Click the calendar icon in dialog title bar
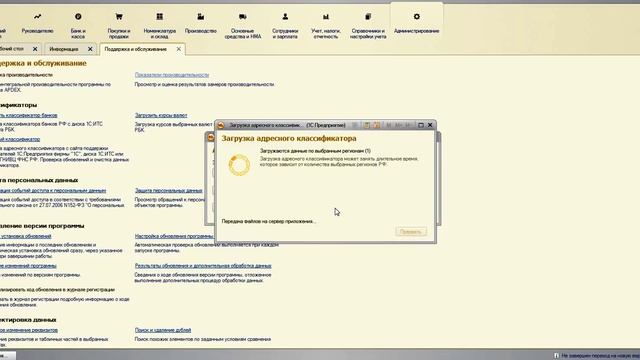This screenshot has width=640, height=360. (377, 125)
